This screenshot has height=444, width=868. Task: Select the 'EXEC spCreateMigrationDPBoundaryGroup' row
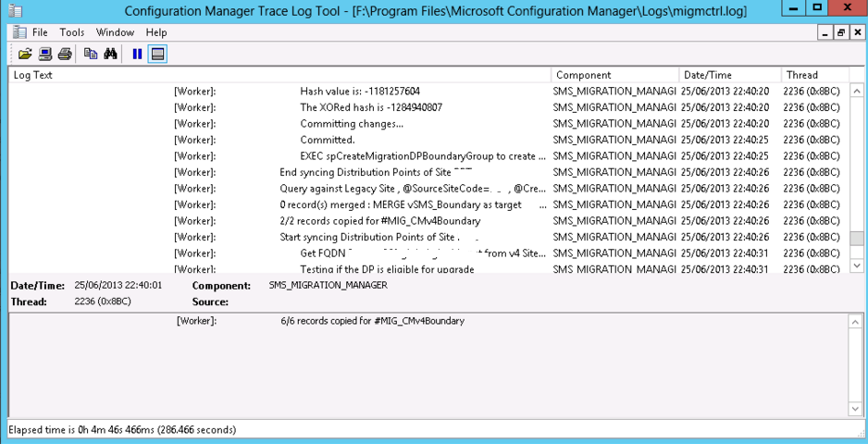coord(429,156)
